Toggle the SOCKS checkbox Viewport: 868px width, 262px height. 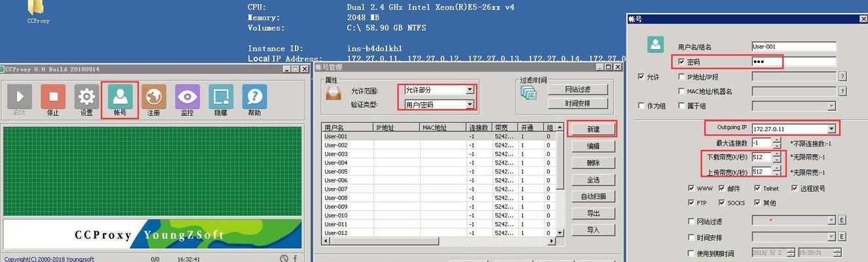(722, 202)
